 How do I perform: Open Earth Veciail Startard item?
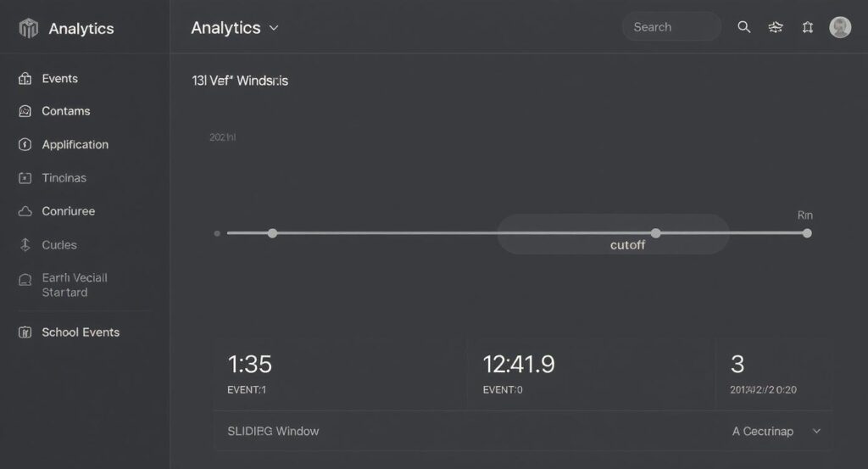click(x=75, y=285)
